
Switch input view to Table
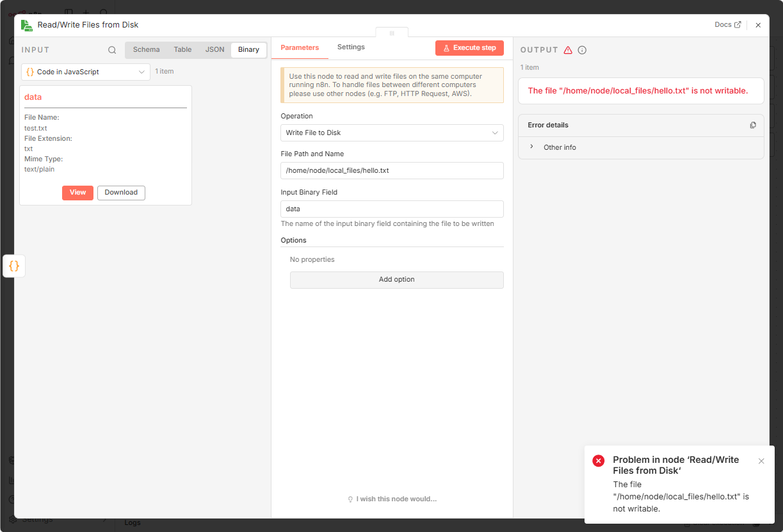click(182, 50)
